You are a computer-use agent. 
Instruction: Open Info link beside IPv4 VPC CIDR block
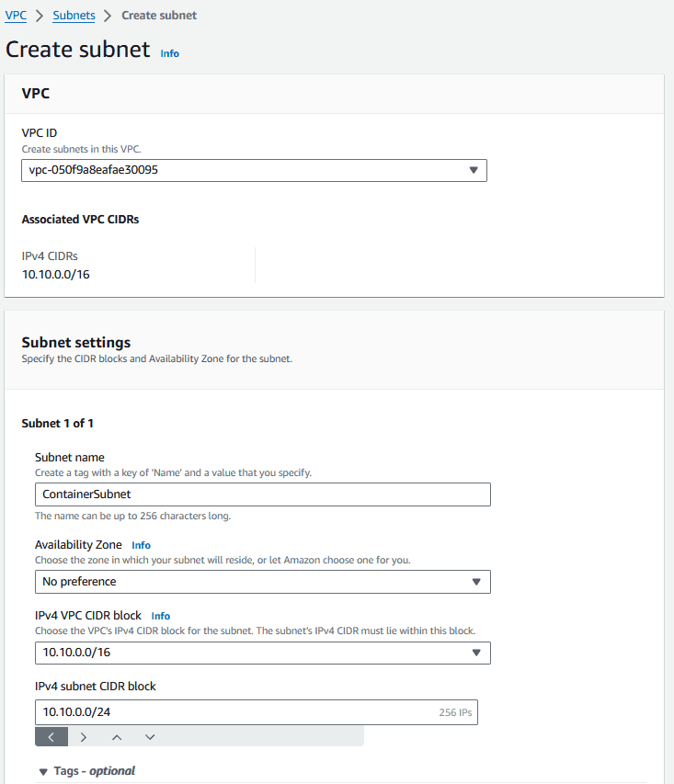pyautogui.click(x=161, y=616)
